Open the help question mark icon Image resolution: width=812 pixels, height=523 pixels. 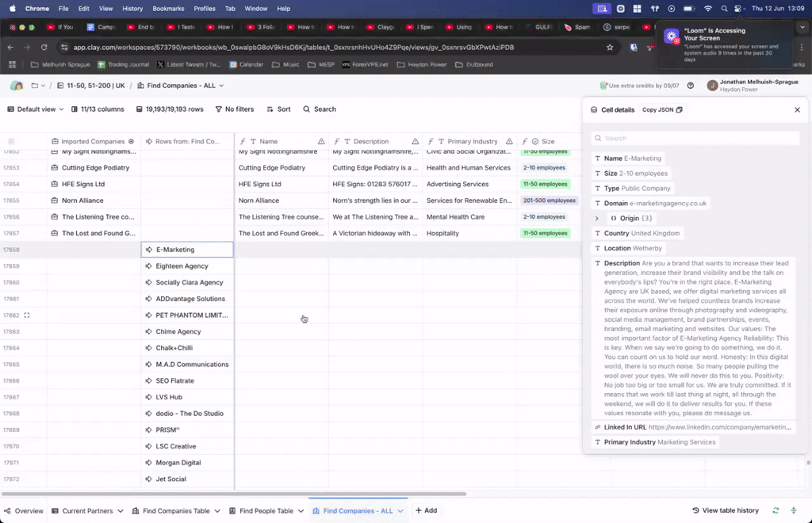pos(691,86)
